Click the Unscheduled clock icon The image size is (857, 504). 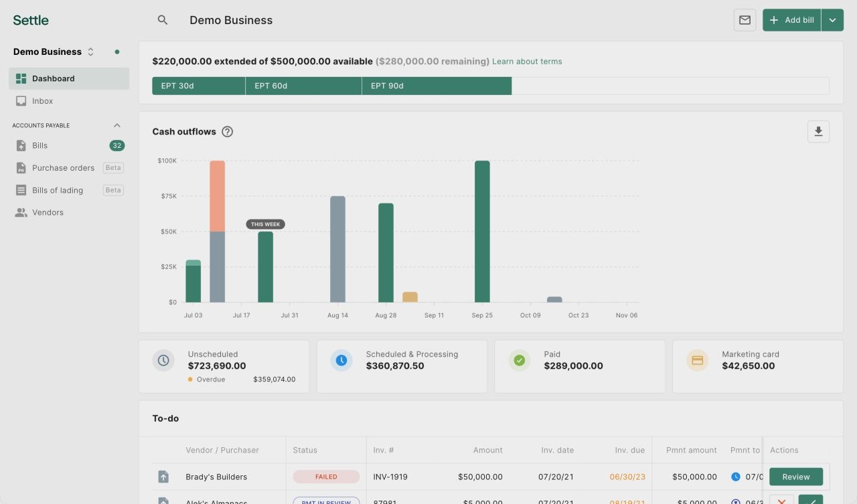click(163, 360)
